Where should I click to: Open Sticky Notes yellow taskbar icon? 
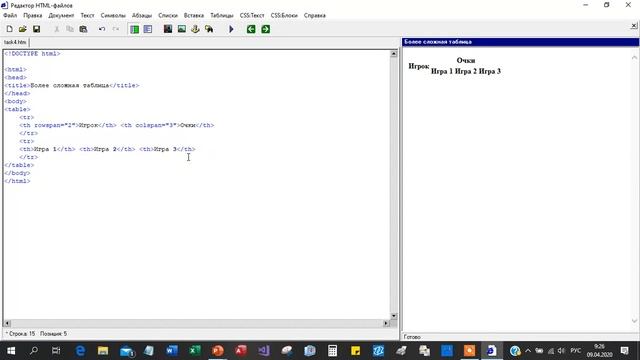pos(356,351)
